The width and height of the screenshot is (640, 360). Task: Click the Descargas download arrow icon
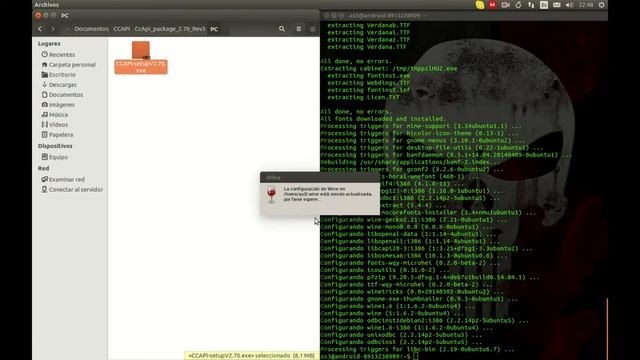(x=44, y=84)
